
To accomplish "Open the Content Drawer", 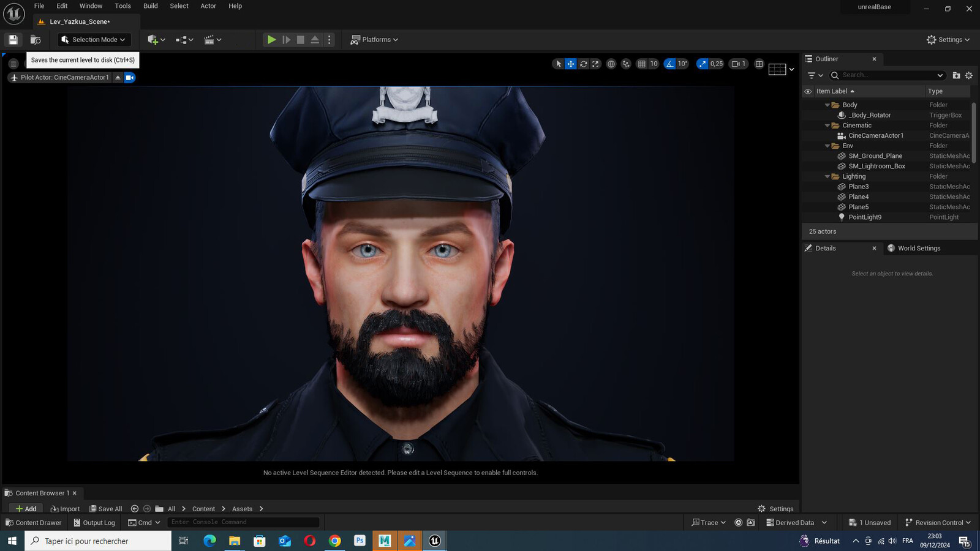I will 34,523.
